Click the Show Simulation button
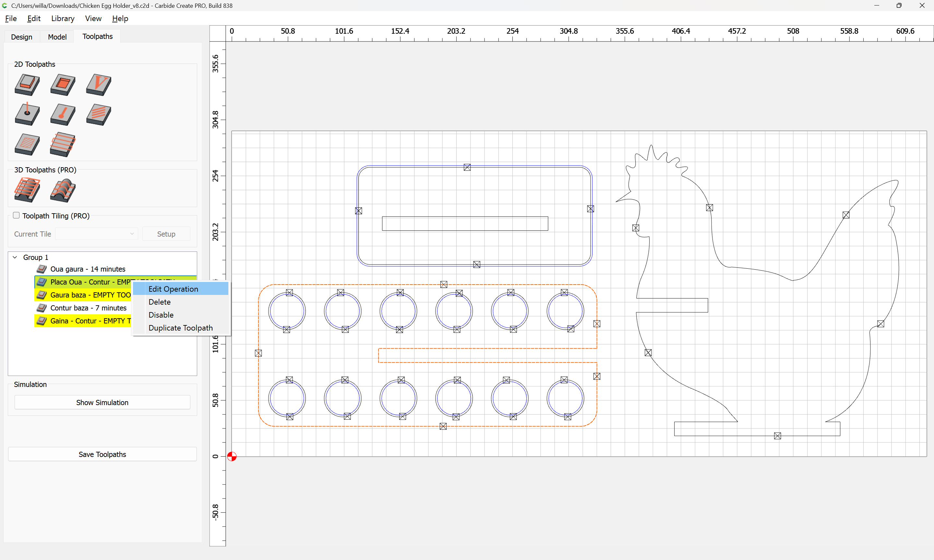 tap(102, 402)
